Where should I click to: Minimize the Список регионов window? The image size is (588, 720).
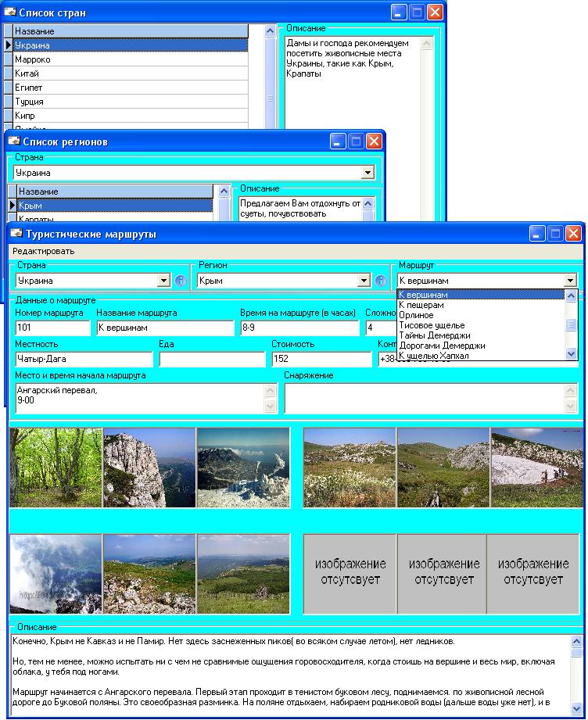pos(338,141)
